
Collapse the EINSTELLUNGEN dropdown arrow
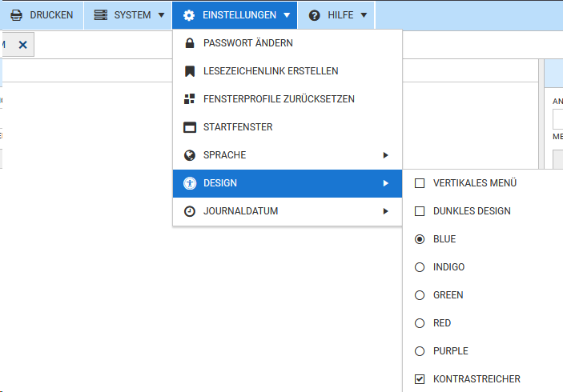pos(287,15)
